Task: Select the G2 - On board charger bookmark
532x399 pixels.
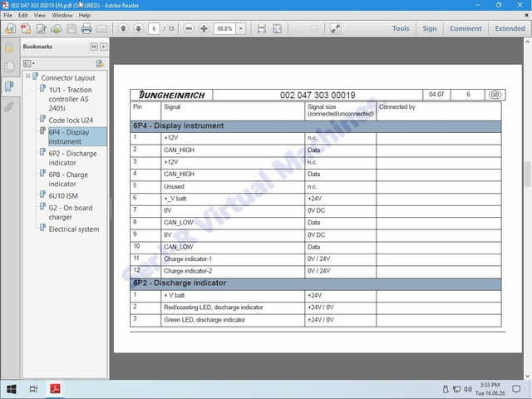Action: (70, 213)
